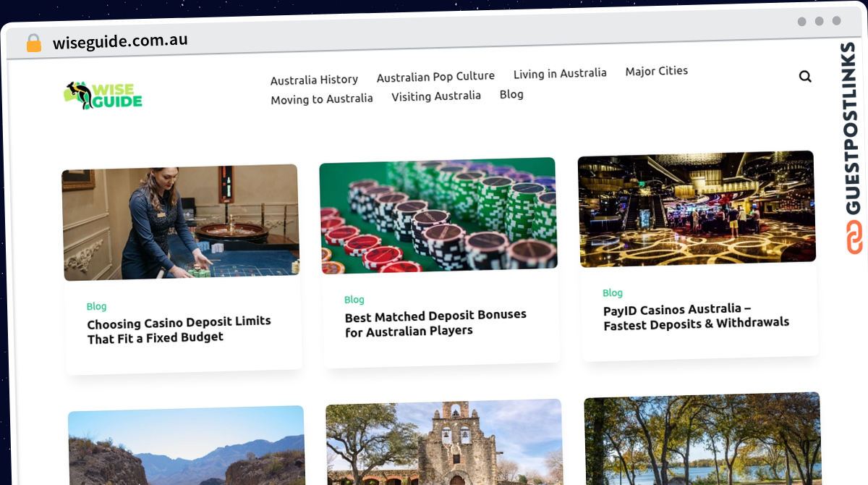Image resolution: width=868 pixels, height=485 pixels.
Task: Open the roulette dealer thumbnail
Action: 181,222
